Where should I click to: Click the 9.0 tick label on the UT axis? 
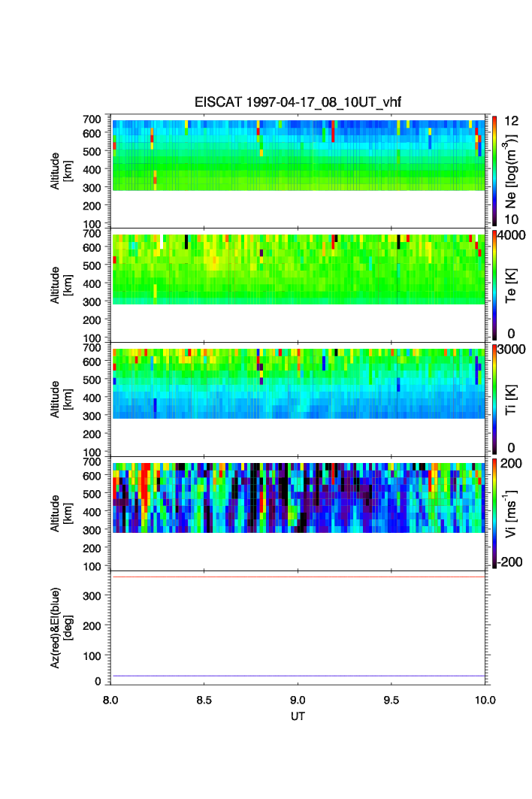[298, 700]
